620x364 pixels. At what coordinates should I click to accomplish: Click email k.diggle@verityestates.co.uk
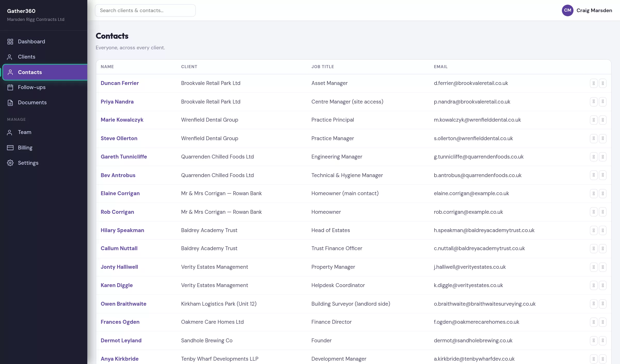click(x=468, y=285)
